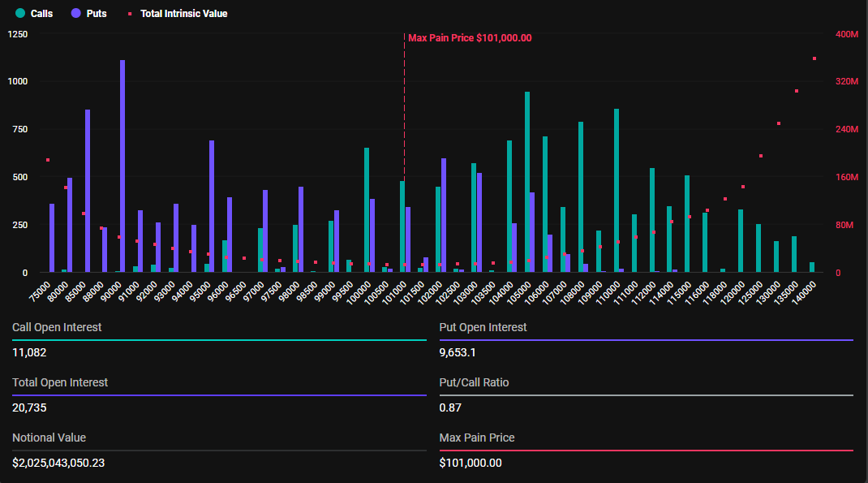The width and height of the screenshot is (868, 483).
Task: Select the Puts bar at 102000 strike
Action: [443, 215]
